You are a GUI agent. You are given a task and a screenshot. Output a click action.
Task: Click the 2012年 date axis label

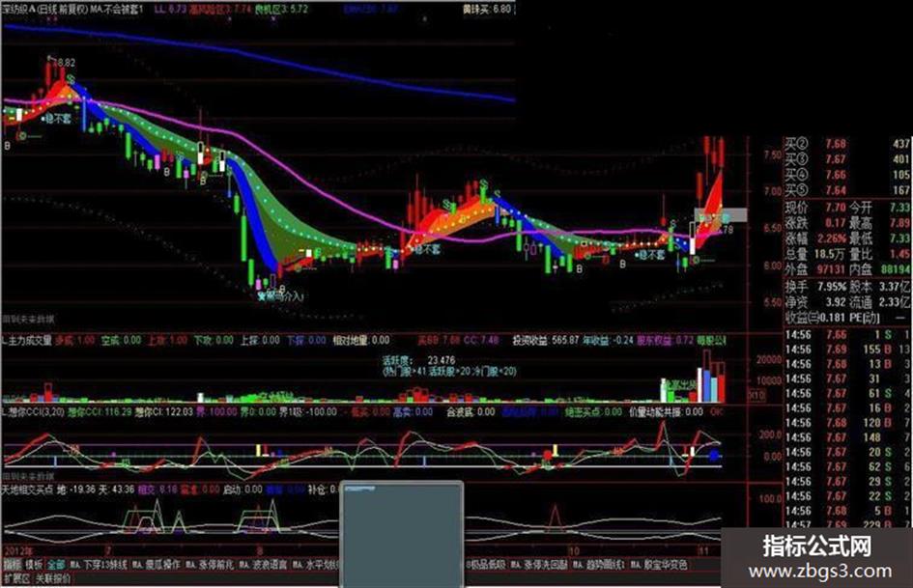tap(18, 550)
